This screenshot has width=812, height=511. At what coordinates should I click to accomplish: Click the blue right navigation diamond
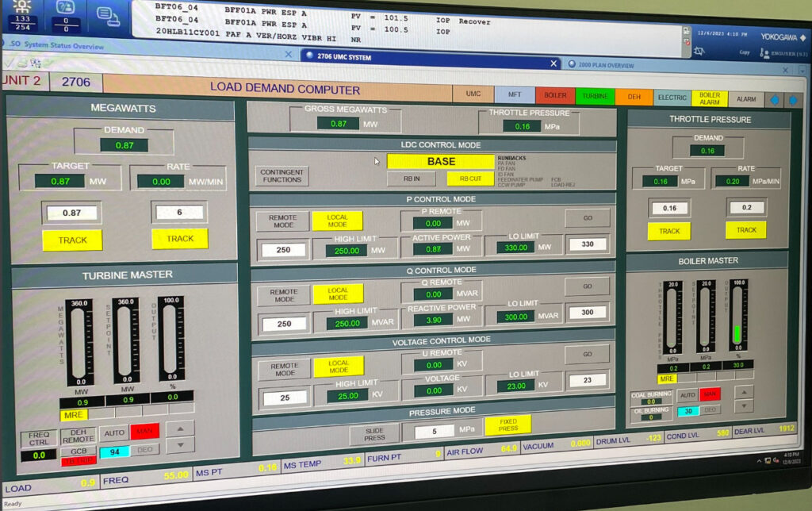pos(792,101)
